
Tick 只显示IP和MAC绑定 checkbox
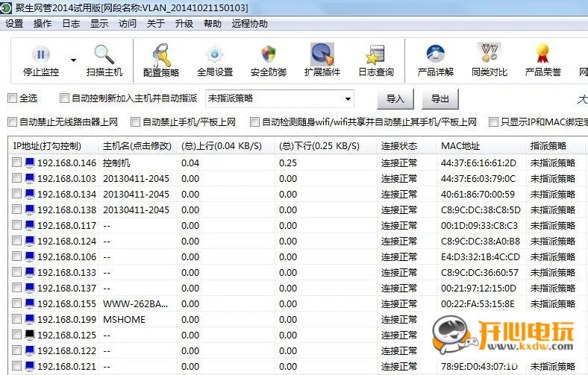coord(493,122)
